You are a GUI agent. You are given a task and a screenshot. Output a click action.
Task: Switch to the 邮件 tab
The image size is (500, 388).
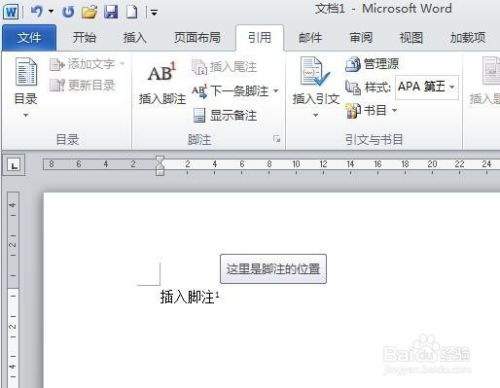(310, 37)
